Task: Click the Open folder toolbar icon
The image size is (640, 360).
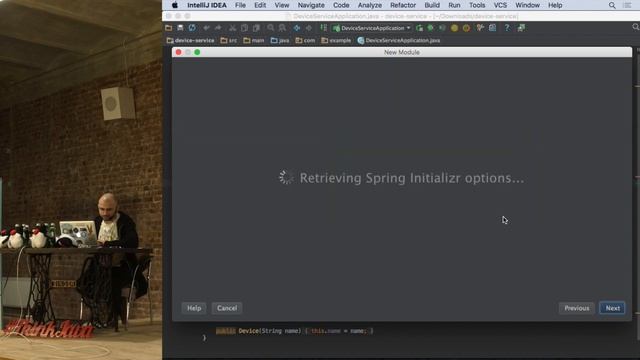Action: click(169, 28)
